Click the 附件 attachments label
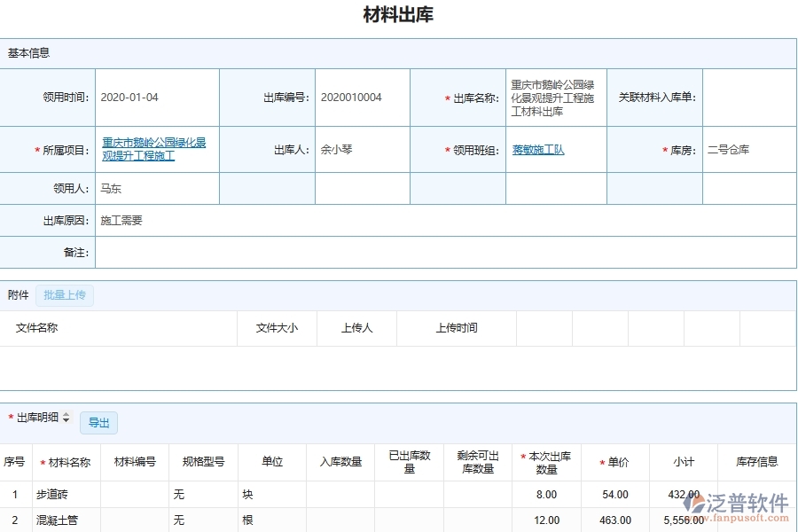Screen dimensions: 798x532 tap(18, 294)
